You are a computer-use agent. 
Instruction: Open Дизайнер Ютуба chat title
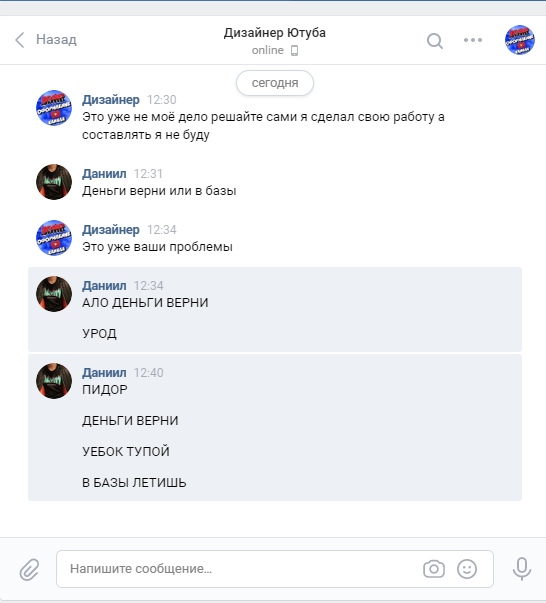(275, 33)
